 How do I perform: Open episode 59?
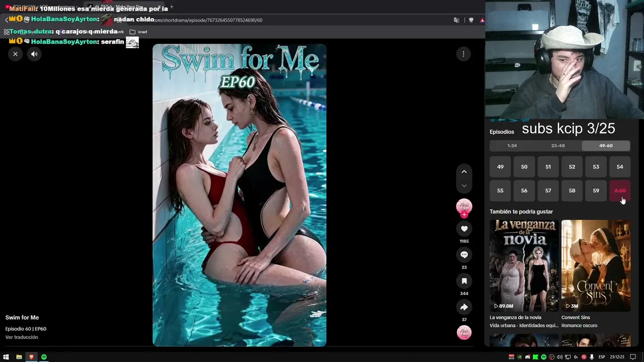click(596, 191)
